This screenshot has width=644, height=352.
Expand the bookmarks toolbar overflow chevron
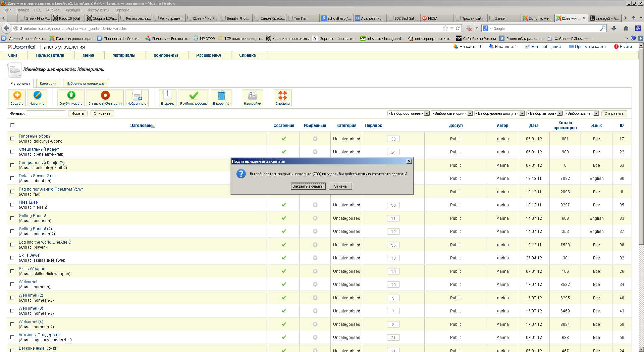coord(626,38)
